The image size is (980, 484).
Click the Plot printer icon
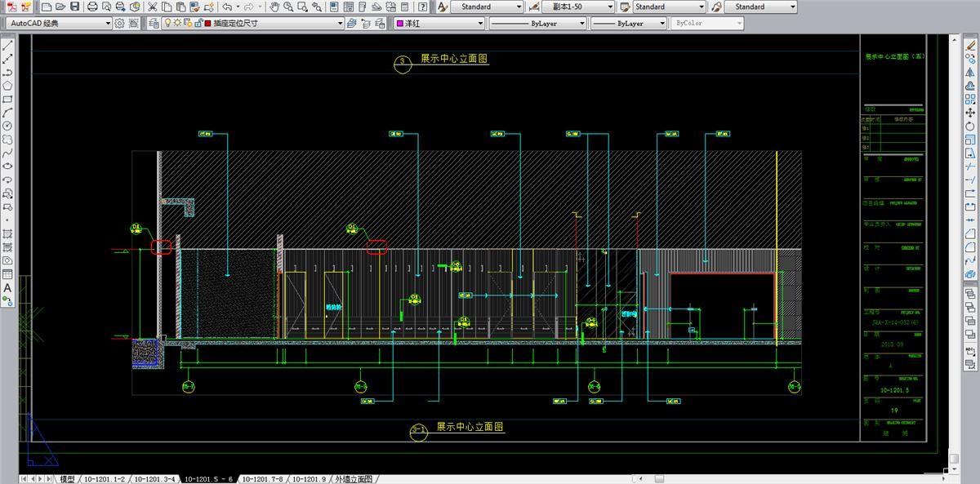pos(92,7)
